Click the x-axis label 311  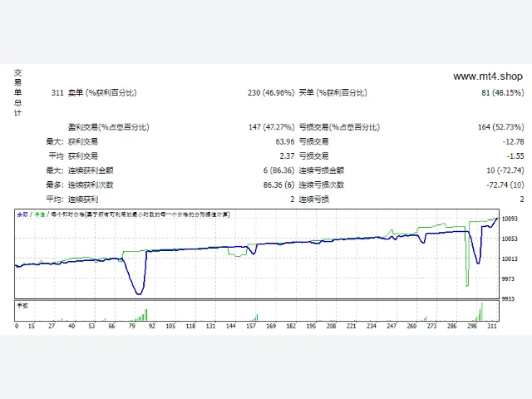pos(492,326)
